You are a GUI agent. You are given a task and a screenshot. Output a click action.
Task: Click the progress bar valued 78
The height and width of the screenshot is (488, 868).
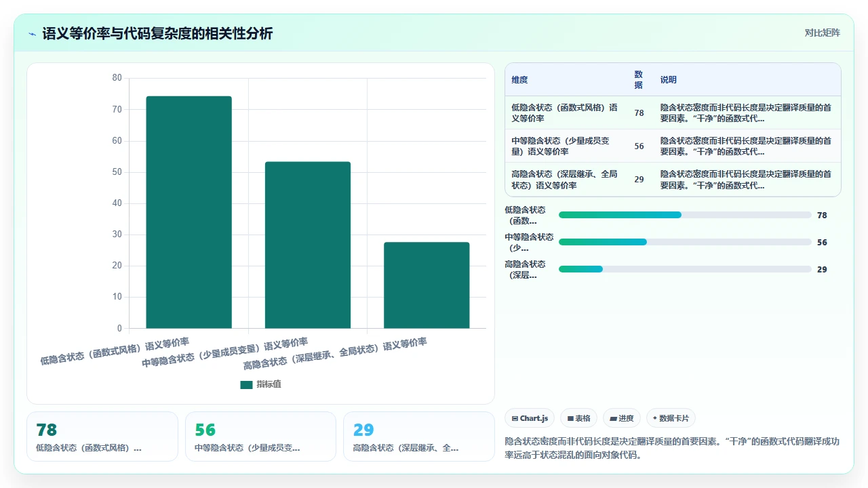685,215
